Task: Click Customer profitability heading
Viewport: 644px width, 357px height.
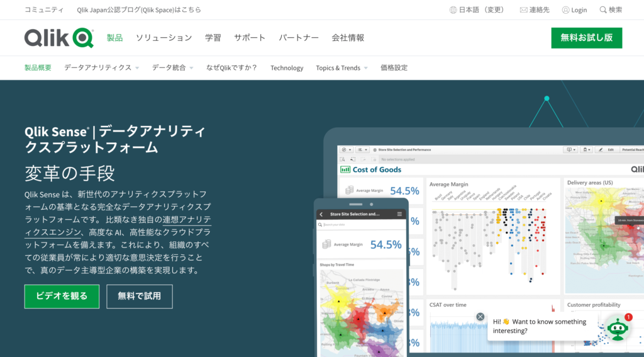Action: point(594,305)
